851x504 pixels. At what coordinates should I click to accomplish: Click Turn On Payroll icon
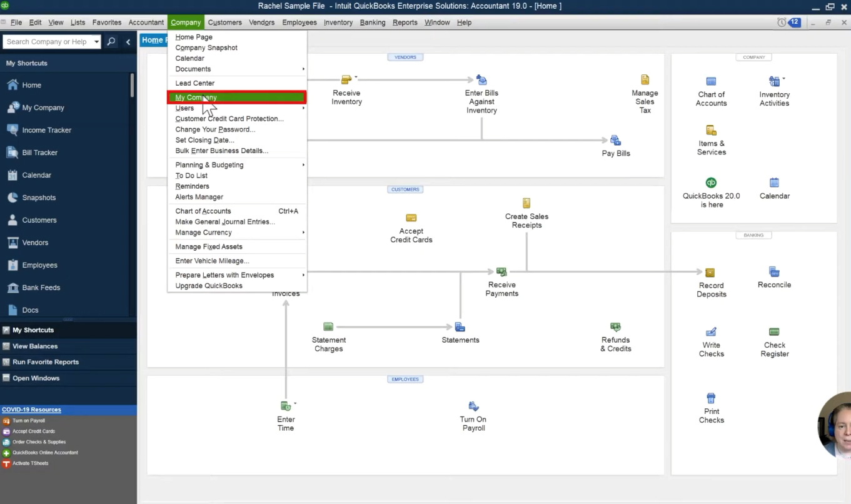473,406
